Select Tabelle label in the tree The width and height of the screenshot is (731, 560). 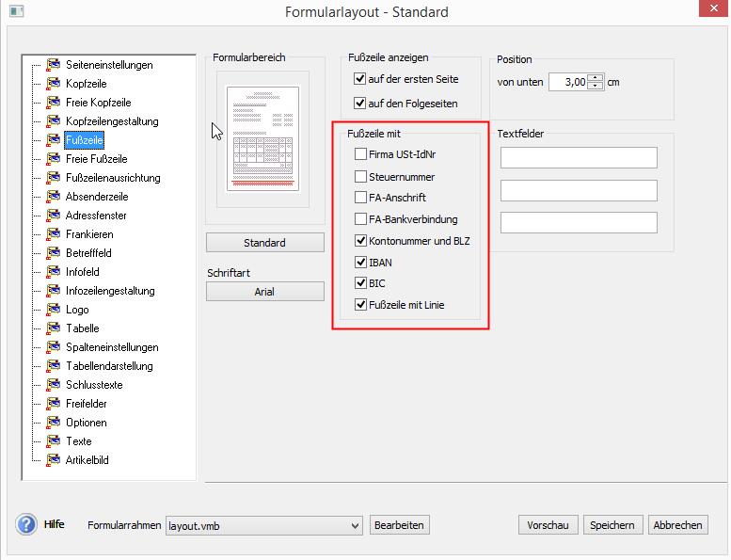pos(83,328)
